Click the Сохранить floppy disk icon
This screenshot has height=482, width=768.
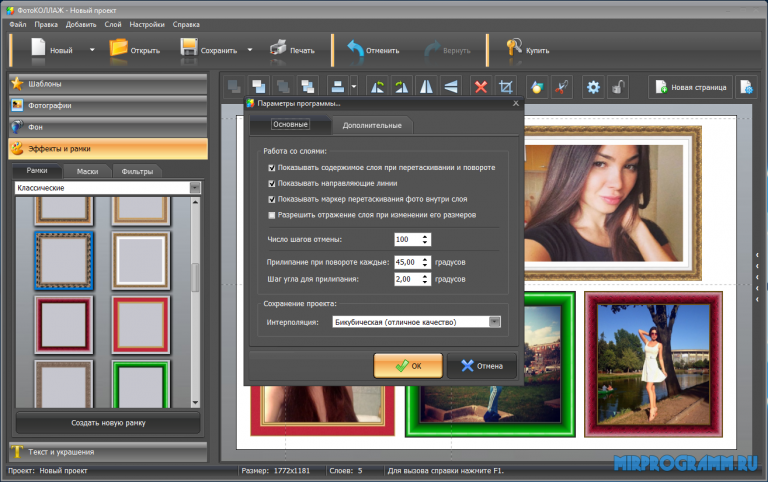coord(189,48)
